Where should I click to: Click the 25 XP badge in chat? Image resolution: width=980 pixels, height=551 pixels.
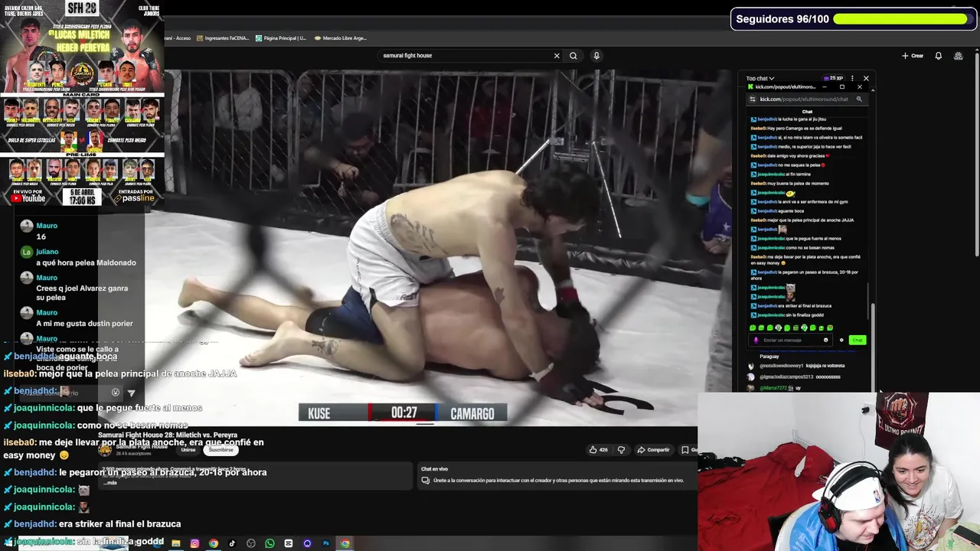click(834, 78)
